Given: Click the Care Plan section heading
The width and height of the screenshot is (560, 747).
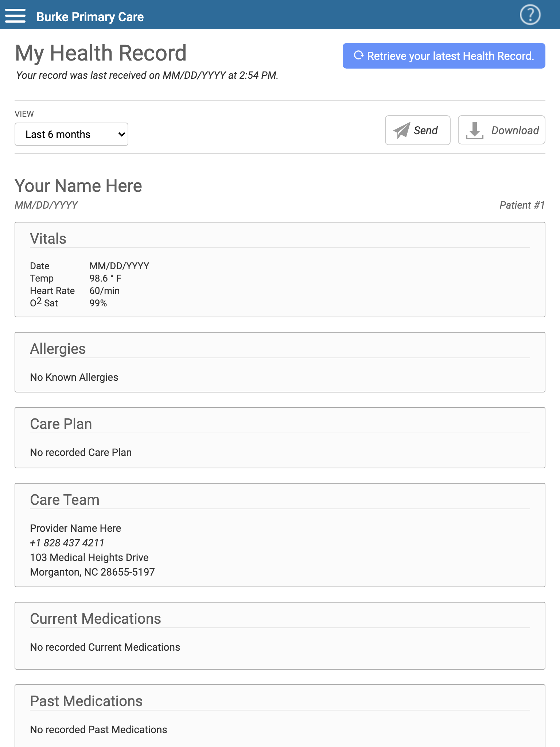Looking at the screenshot, I should 61,424.
